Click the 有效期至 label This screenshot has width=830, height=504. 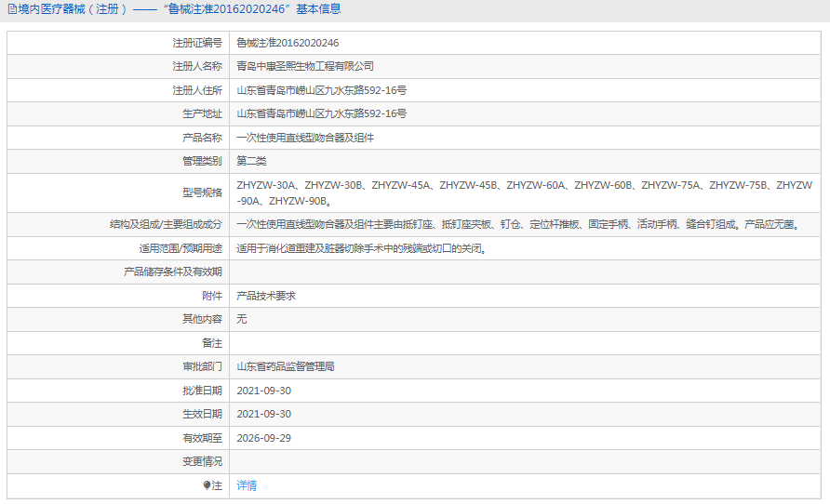pos(202,438)
